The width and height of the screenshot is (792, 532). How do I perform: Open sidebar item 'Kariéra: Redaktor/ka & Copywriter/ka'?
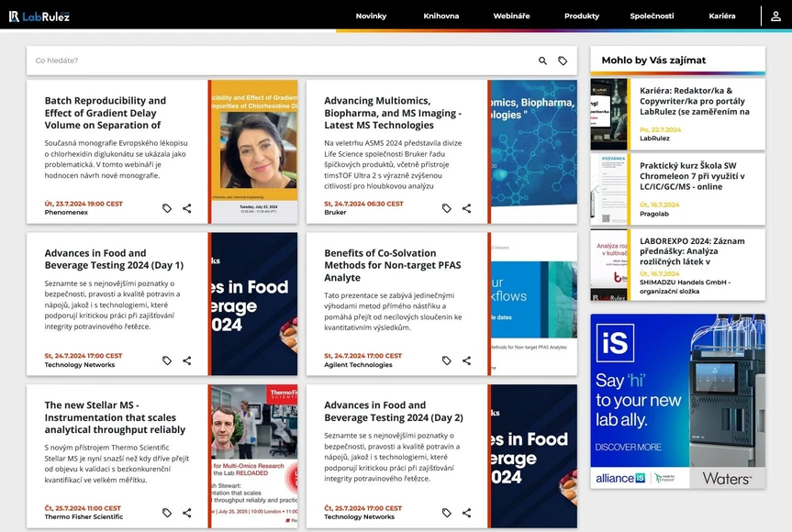(695, 101)
